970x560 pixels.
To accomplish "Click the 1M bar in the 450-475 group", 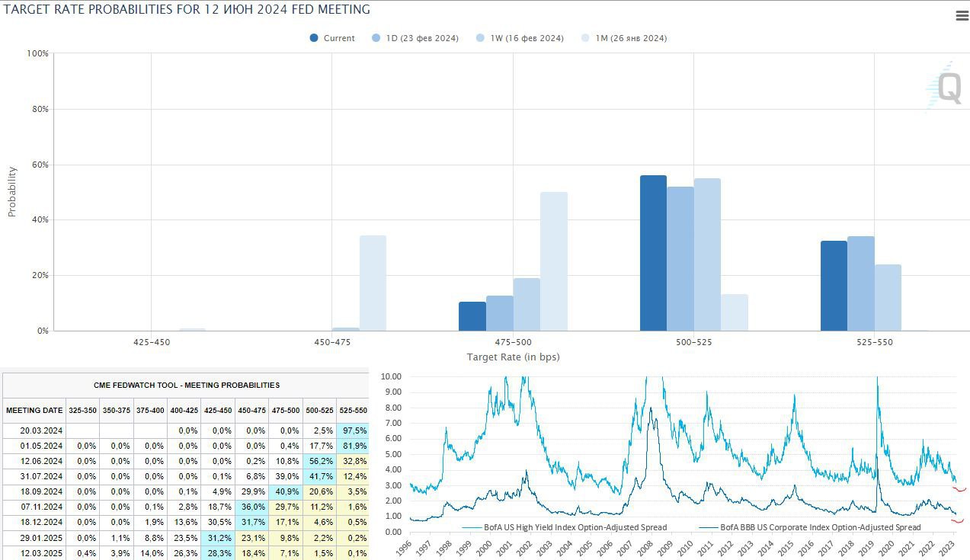I will pos(373,283).
